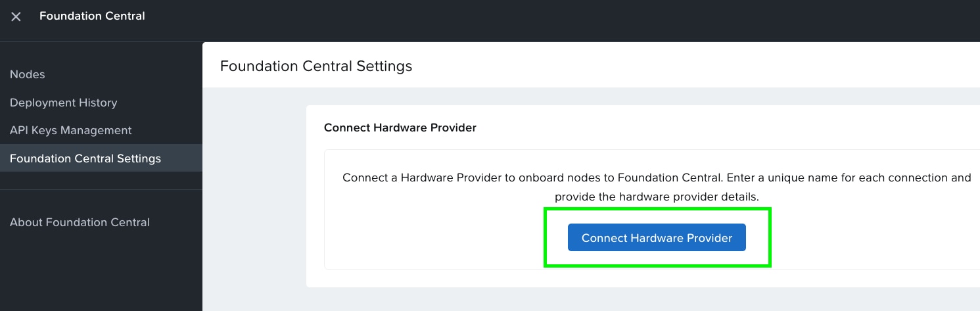980x311 pixels.
Task: Click the Foundation Central title in header
Action: (92, 16)
